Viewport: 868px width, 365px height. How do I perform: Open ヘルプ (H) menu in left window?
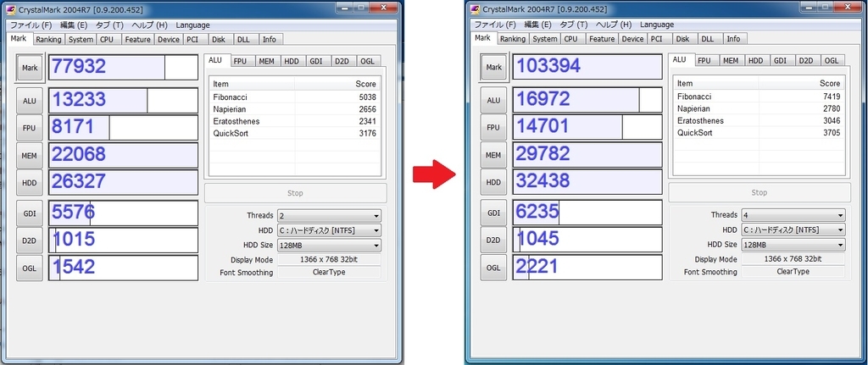(x=149, y=25)
